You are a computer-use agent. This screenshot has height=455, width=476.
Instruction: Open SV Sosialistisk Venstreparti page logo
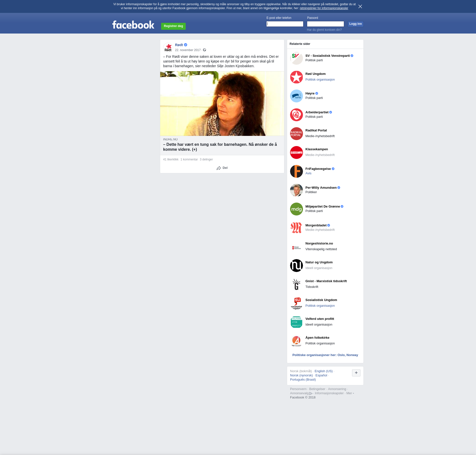(x=296, y=58)
